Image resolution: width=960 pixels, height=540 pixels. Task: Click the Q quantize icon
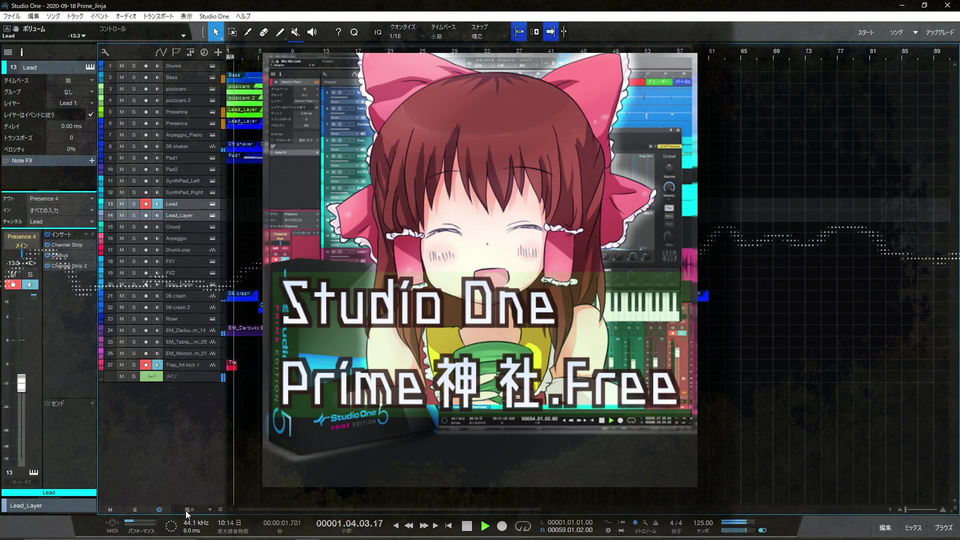pyautogui.click(x=354, y=32)
